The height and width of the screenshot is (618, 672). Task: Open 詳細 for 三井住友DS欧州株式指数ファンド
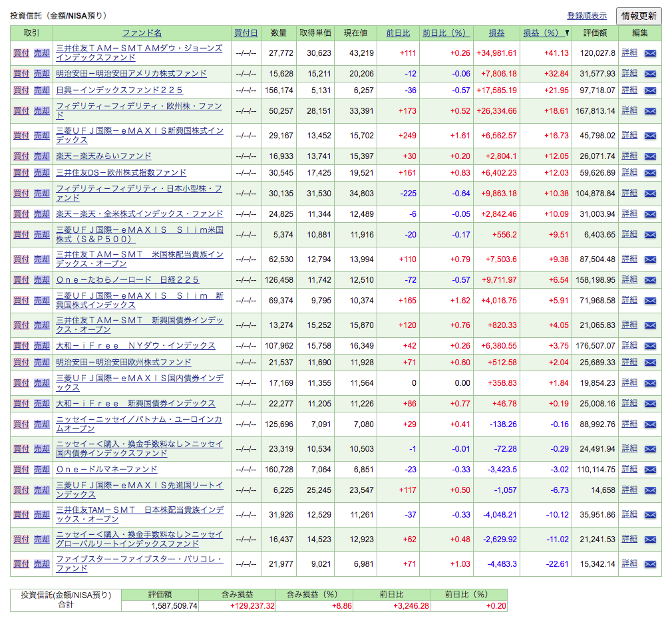(629, 172)
